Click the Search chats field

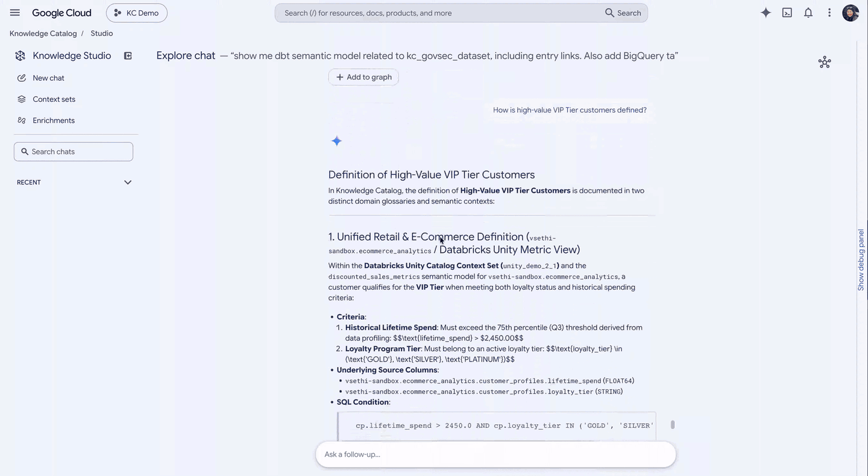(x=74, y=151)
